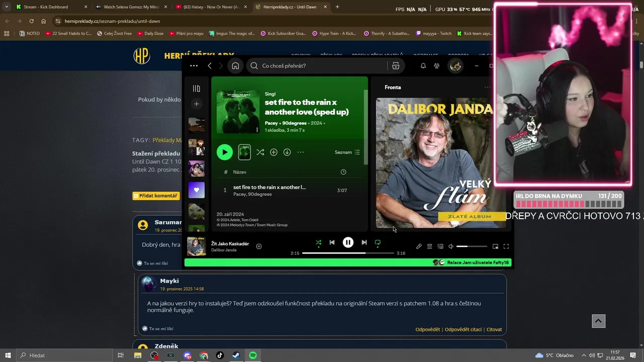
Task: Show lyrics with microphone icon
Action: point(419,246)
